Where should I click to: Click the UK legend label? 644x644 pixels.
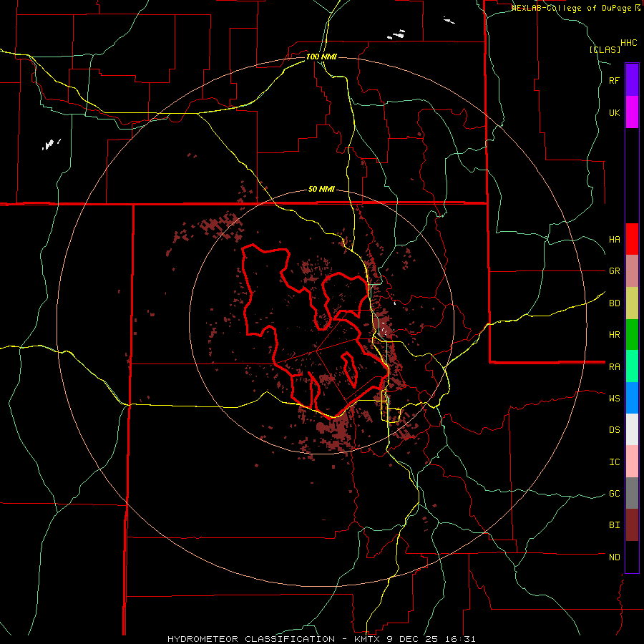click(x=615, y=113)
